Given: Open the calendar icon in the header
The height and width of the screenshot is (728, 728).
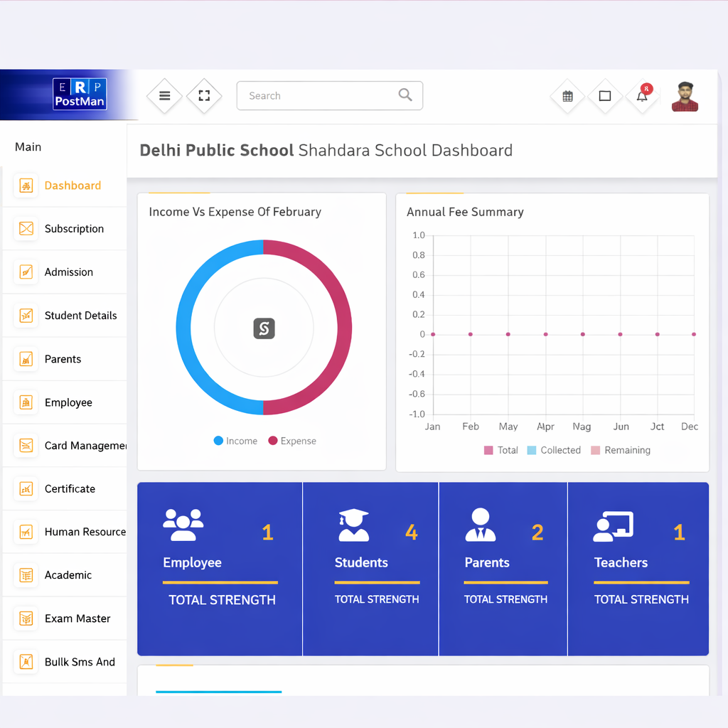Looking at the screenshot, I should pos(567,95).
